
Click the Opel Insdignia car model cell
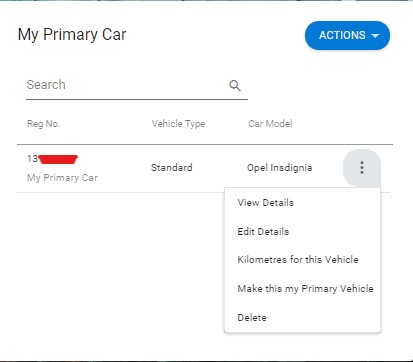pyautogui.click(x=280, y=168)
